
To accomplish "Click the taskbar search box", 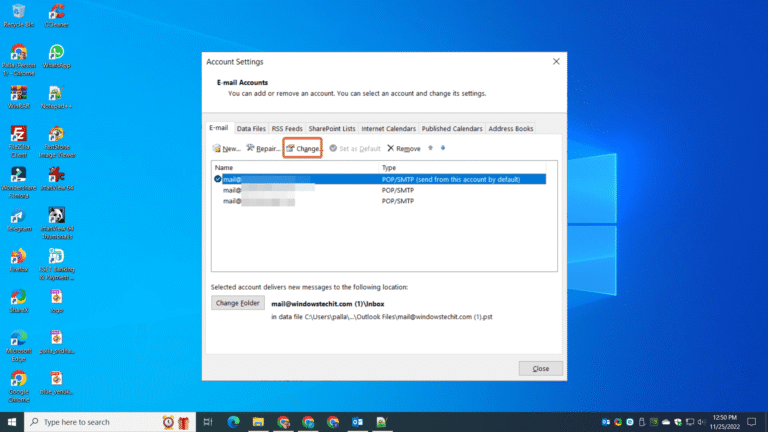I will [x=110, y=422].
